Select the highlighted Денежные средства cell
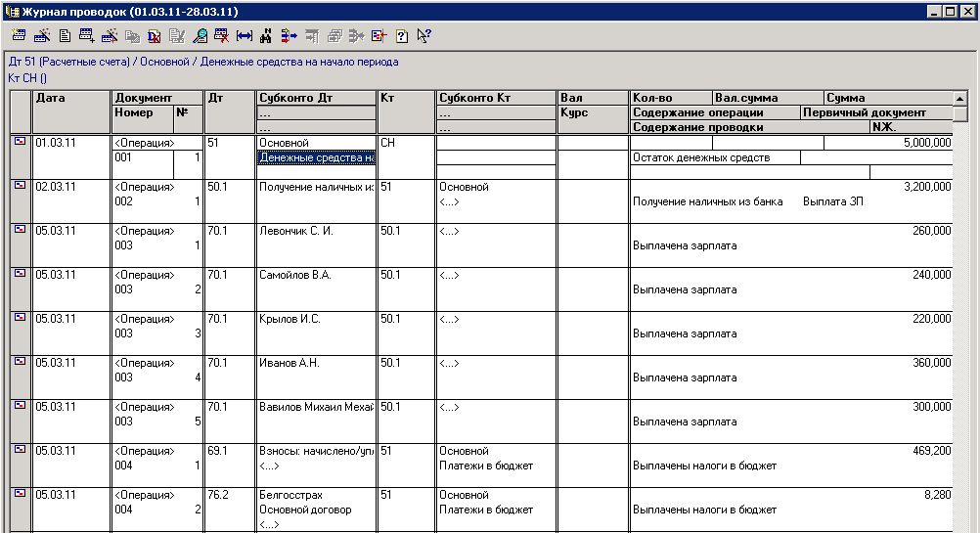 pyautogui.click(x=316, y=157)
